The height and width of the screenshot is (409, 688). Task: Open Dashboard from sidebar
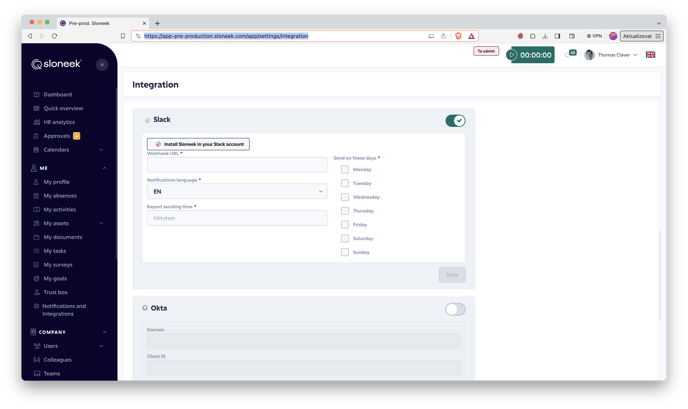pyautogui.click(x=57, y=94)
